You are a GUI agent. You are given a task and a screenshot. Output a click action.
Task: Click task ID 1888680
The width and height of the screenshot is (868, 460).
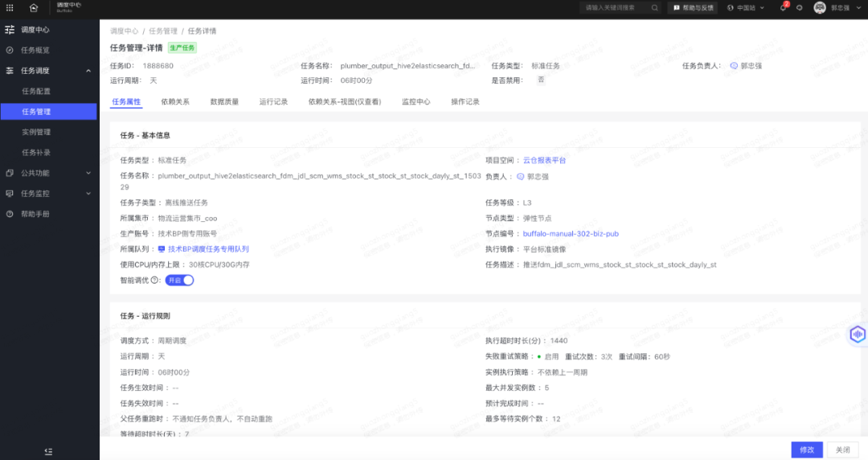pos(158,66)
